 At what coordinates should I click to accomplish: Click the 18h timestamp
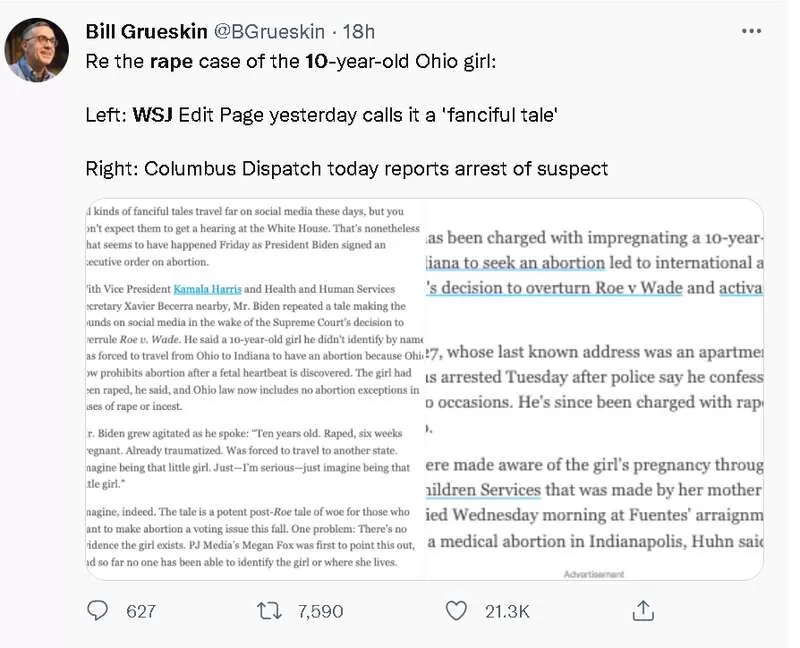(359, 32)
